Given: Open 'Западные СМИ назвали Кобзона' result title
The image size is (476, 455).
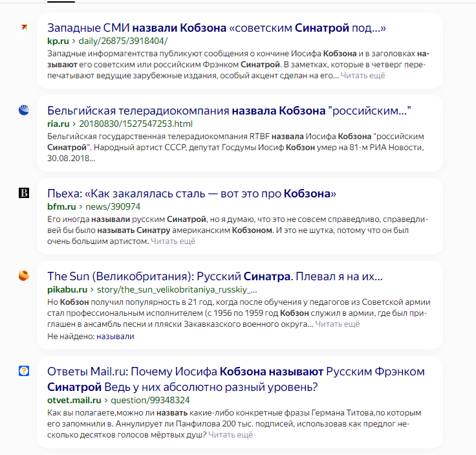Looking at the screenshot, I should coord(217,28).
